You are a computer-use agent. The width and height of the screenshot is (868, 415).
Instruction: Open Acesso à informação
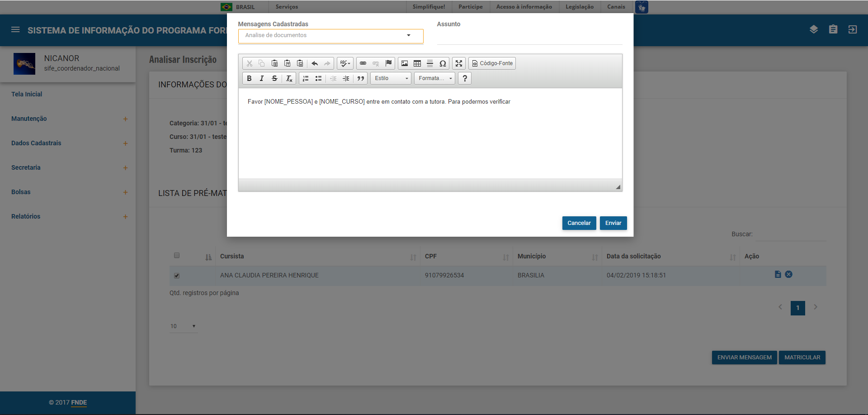[524, 7]
